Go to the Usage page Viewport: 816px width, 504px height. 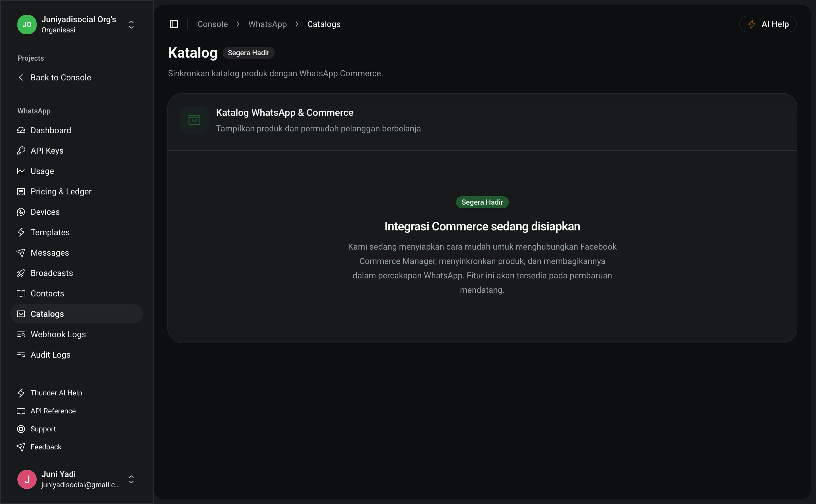[77, 171]
